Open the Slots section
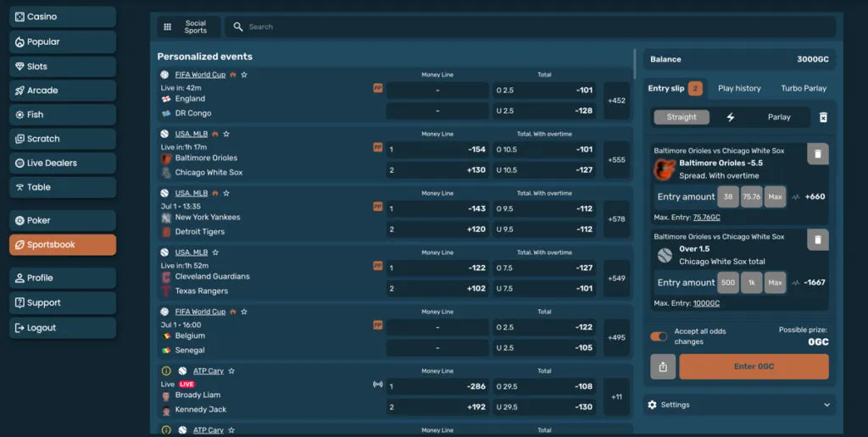Image resolution: width=868 pixels, height=437 pixels. pos(63,66)
